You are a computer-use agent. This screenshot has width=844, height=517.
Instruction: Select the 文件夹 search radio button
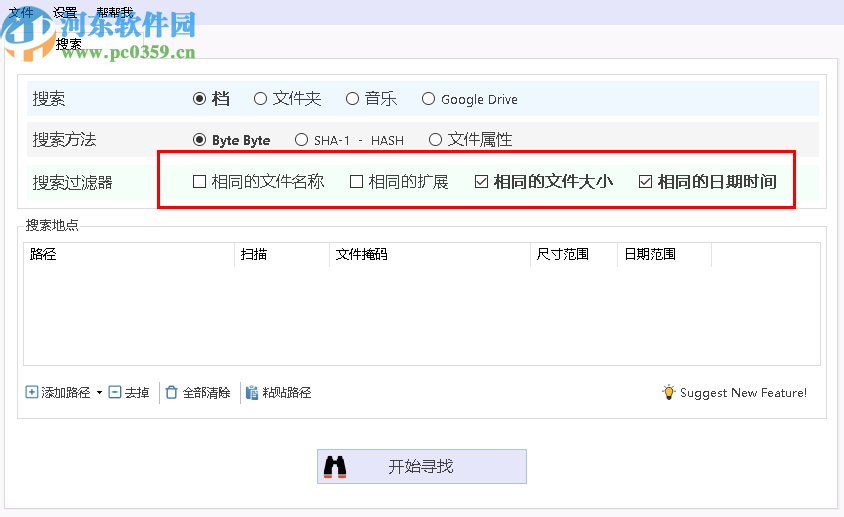coord(261,99)
